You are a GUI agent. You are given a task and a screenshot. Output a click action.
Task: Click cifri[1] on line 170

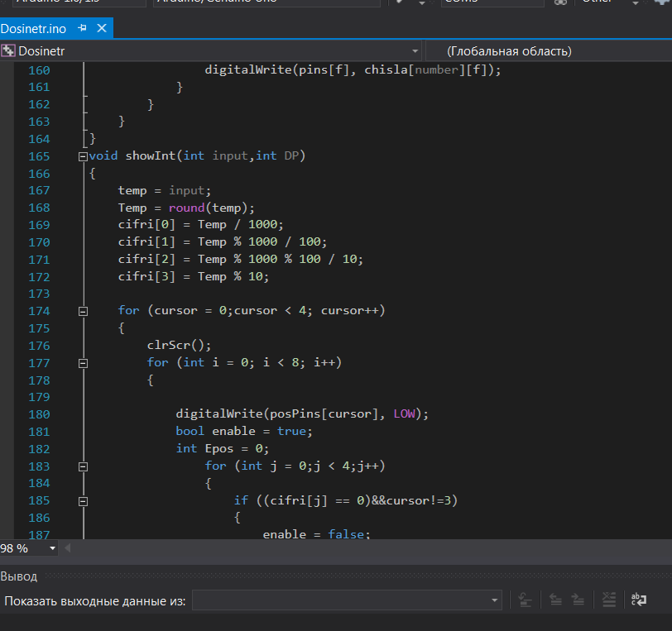tap(146, 242)
